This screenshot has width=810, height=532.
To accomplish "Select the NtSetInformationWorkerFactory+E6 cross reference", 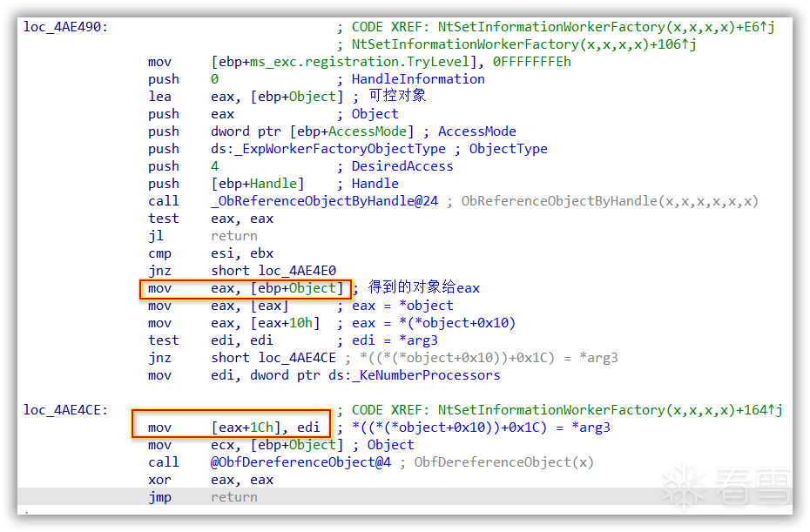I will (606, 27).
